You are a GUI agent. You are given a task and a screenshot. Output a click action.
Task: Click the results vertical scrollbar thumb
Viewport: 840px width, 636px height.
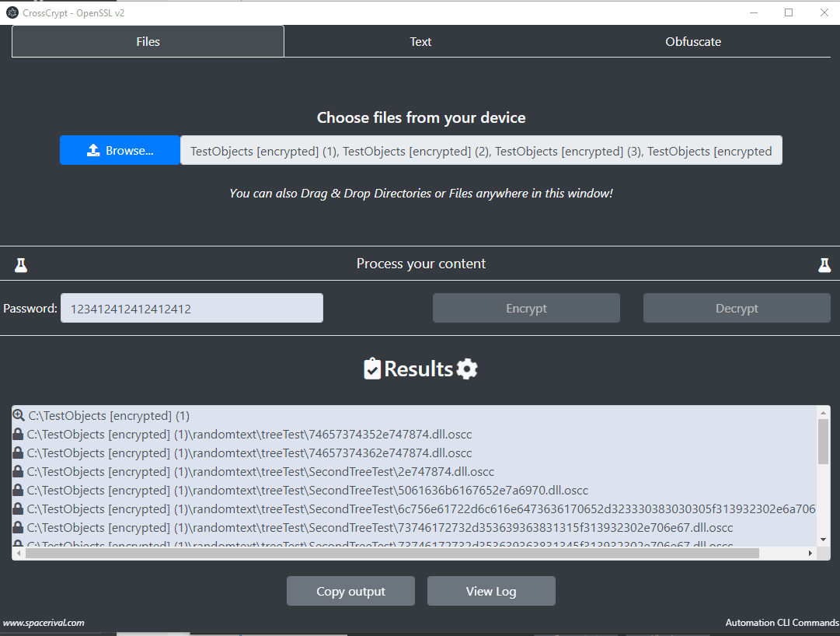click(x=824, y=442)
